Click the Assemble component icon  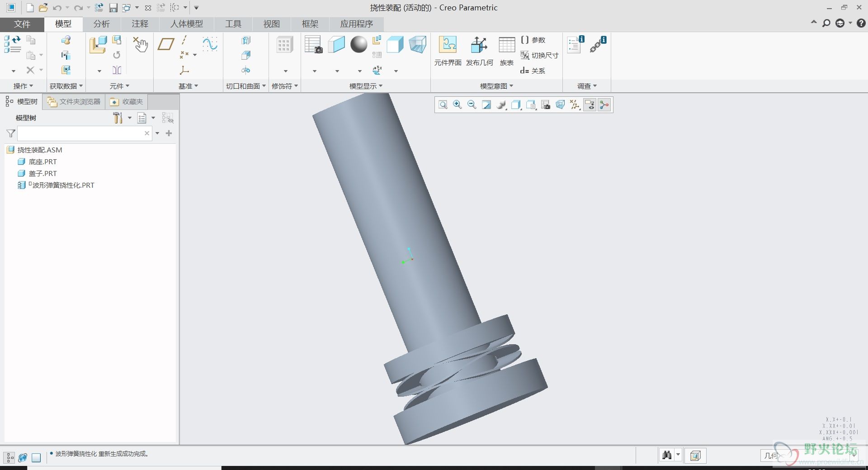point(98,46)
